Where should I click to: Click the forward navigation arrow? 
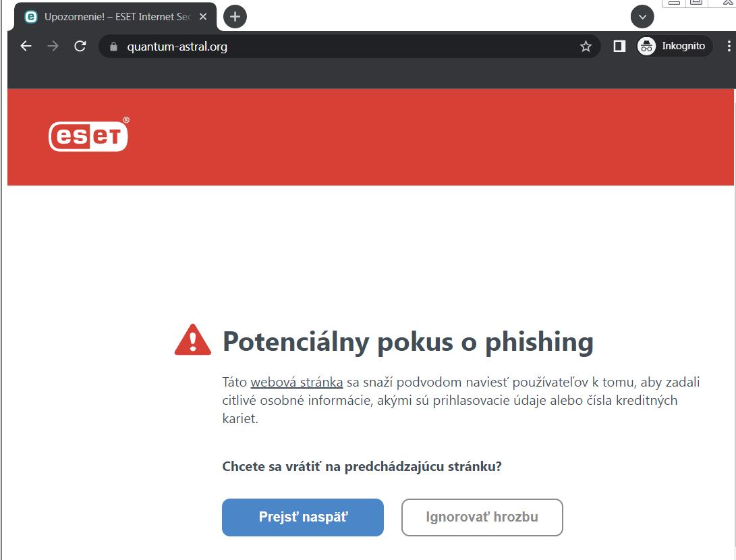[53, 47]
